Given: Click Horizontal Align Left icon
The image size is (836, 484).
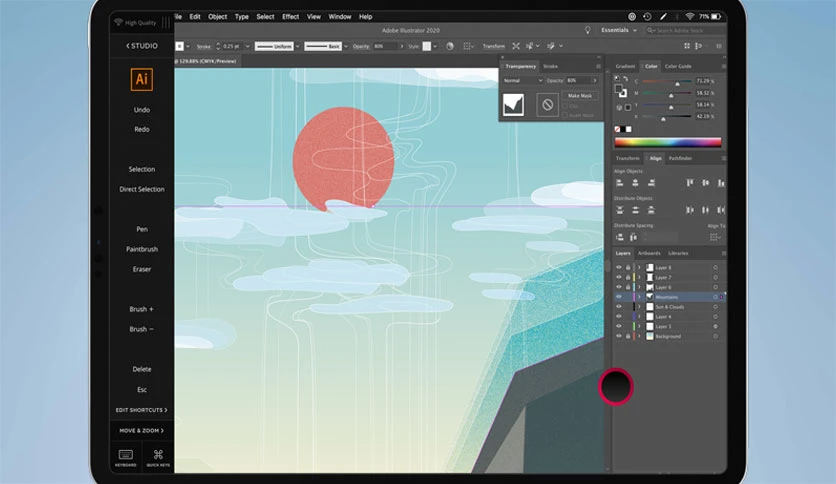Looking at the screenshot, I should (x=620, y=183).
